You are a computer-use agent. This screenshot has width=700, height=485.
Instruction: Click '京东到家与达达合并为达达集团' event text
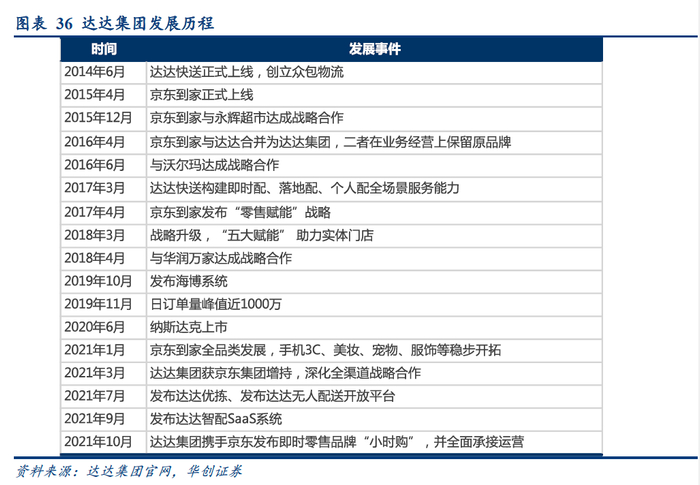tap(240, 142)
